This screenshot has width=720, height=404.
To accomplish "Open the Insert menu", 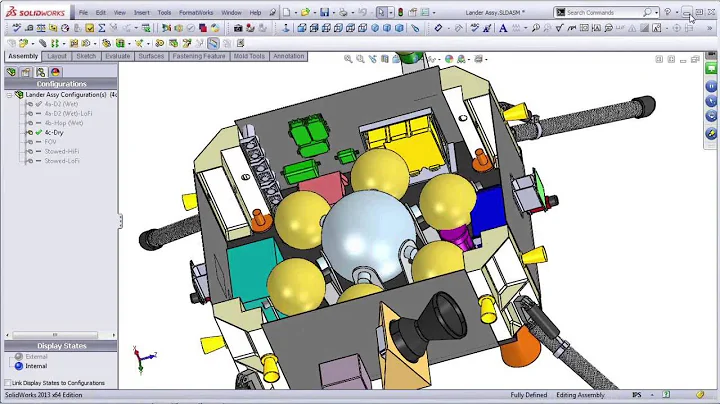I will click(141, 12).
